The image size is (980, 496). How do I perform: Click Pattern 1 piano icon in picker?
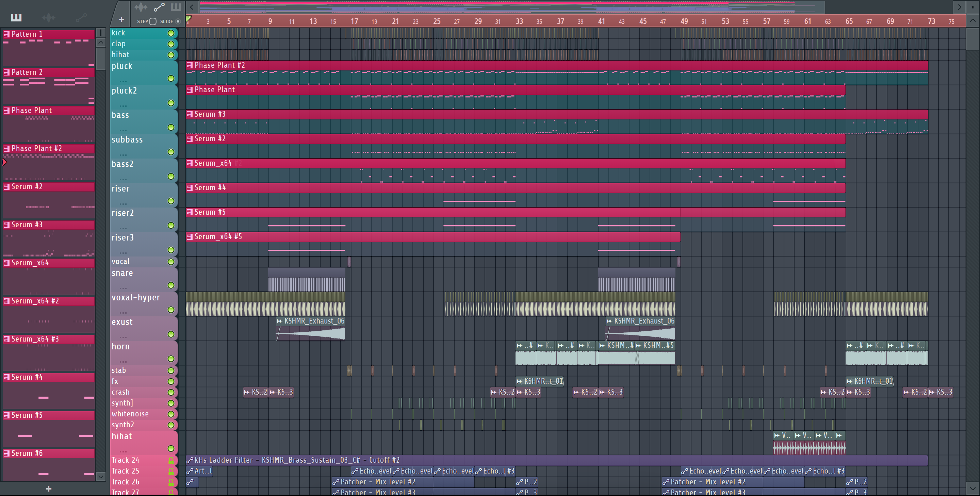pyautogui.click(x=6, y=34)
